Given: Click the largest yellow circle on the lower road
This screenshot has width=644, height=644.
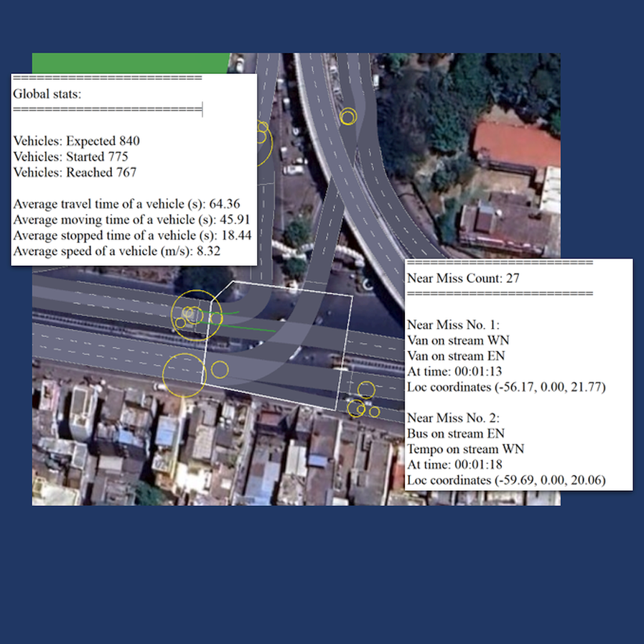Looking at the screenshot, I should click(184, 375).
